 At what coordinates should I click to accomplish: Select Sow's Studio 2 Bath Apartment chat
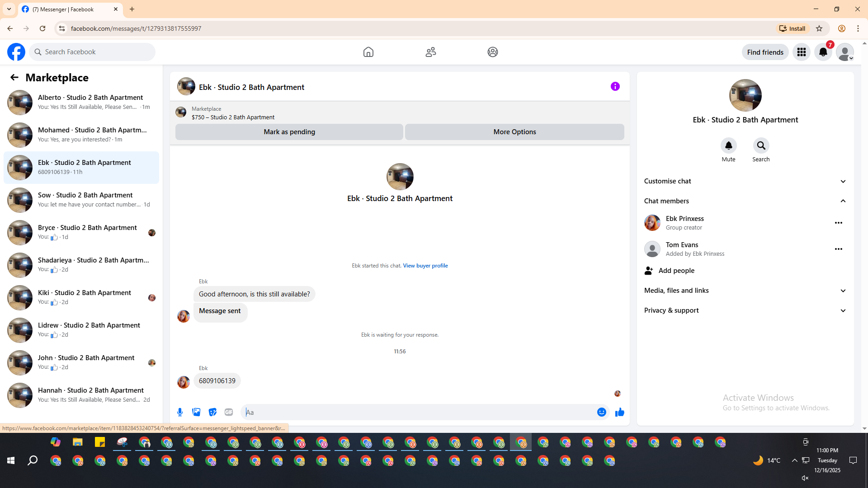pyautogui.click(x=81, y=200)
